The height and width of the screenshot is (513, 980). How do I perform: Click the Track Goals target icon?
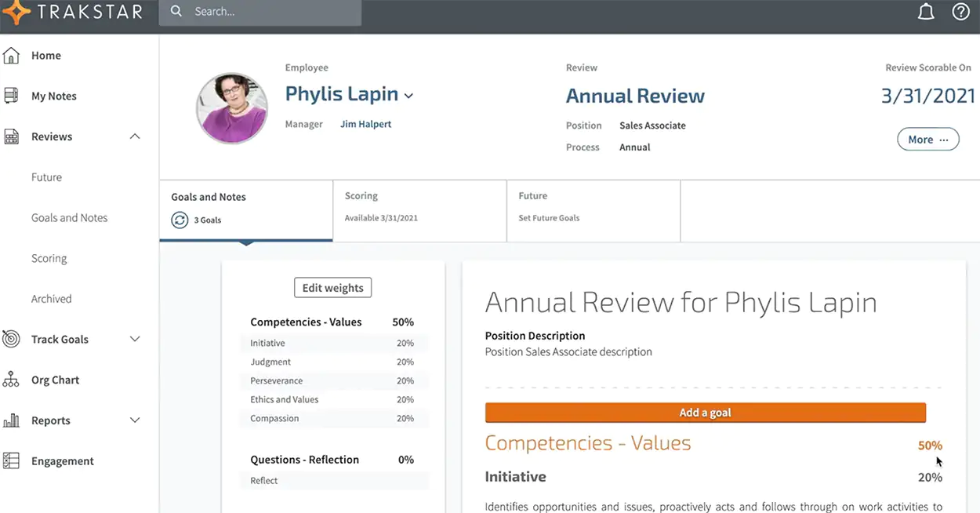point(11,339)
